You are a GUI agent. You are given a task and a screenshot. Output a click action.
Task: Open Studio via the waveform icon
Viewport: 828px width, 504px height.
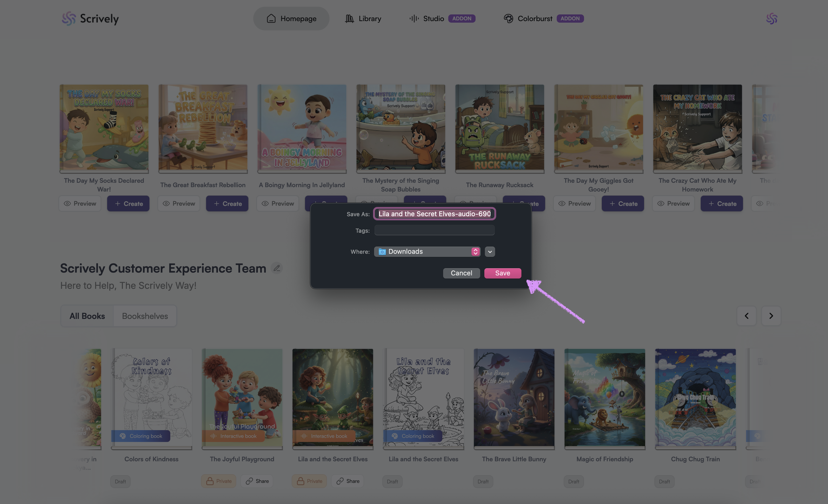coord(414,19)
